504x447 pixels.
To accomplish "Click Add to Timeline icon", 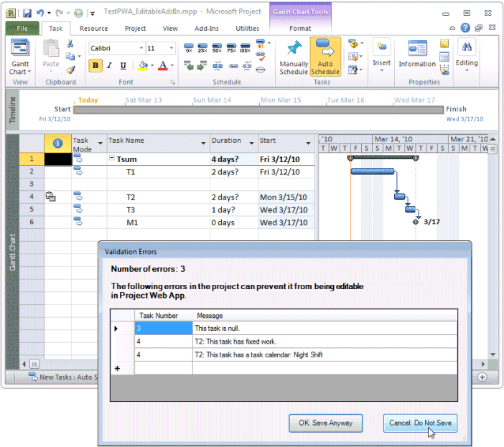I will pyautogui.click(x=444, y=70).
